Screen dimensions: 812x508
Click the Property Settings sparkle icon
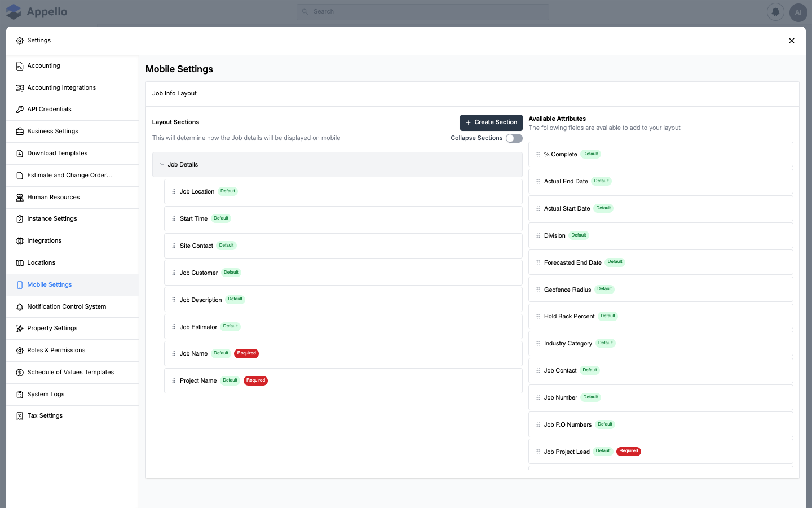(20, 329)
